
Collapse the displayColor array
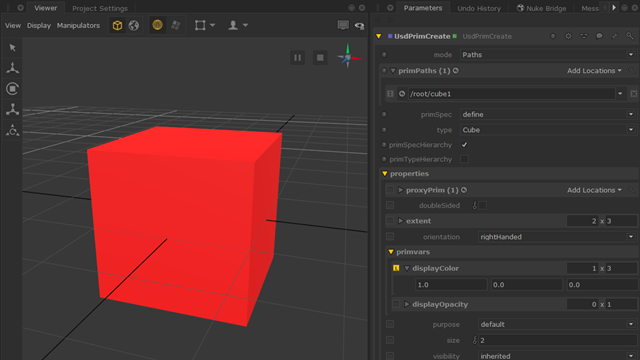pos(407,269)
